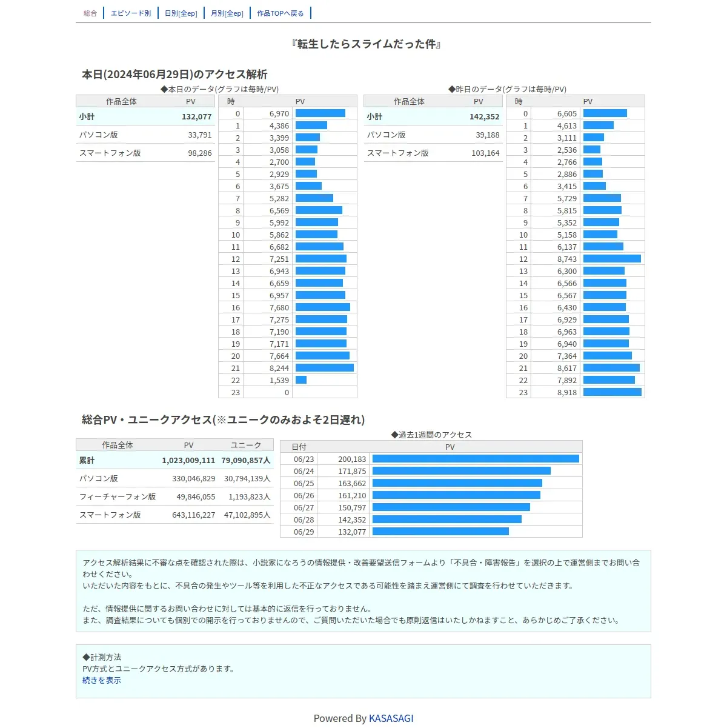Click the ユニーク column header
727x728 pixels.
pyautogui.click(x=246, y=445)
